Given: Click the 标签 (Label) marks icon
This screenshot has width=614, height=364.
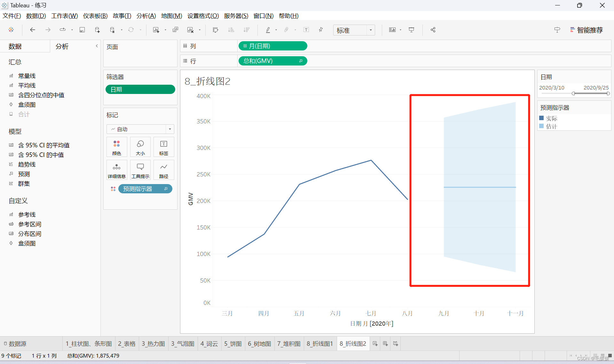Looking at the screenshot, I should [x=163, y=147].
